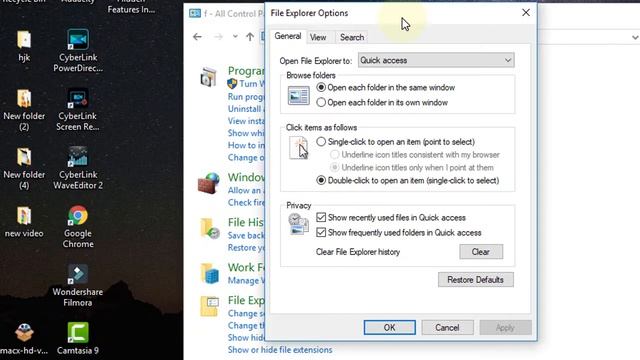Close the File Explorer Options dialog
This screenshot has height=360, width=640.
(526, 13)
